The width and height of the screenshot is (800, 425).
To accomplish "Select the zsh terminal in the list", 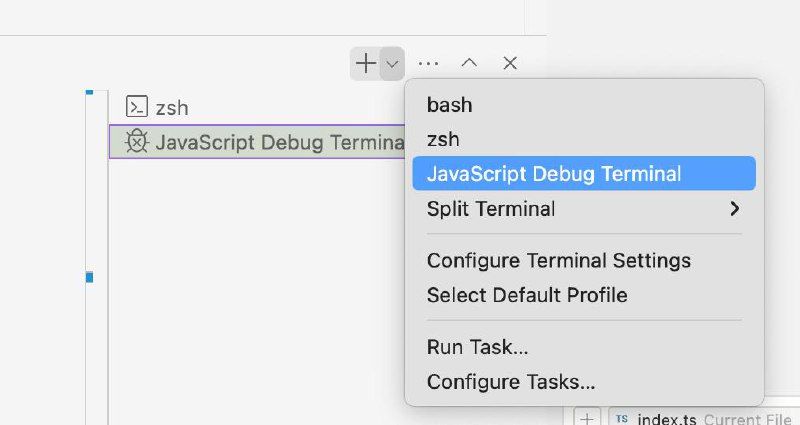I will [x=172, y=107].
